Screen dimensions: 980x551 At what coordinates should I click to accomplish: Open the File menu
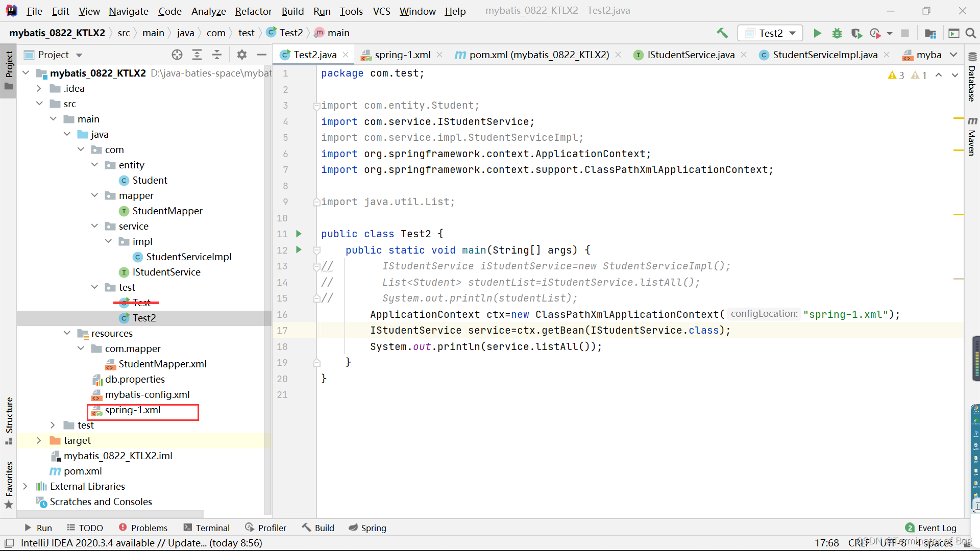pyautogui.click(x=34, y=11)
